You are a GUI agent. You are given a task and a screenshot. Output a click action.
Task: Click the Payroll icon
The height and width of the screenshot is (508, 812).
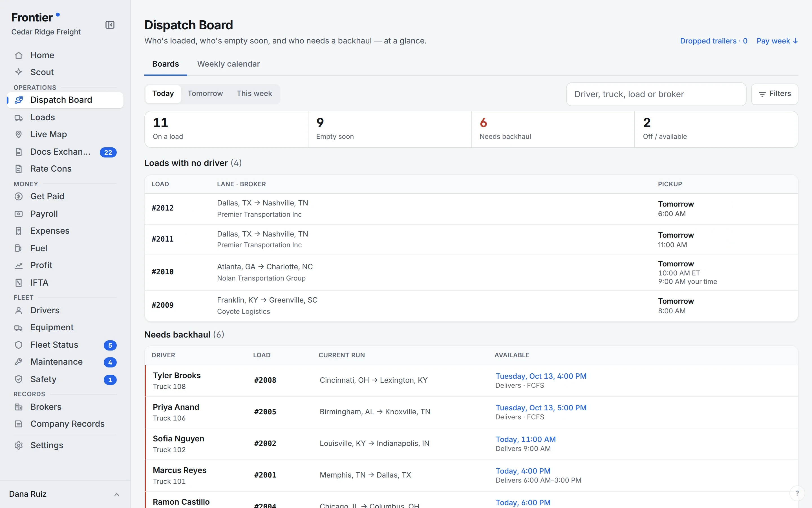(19, 214)
